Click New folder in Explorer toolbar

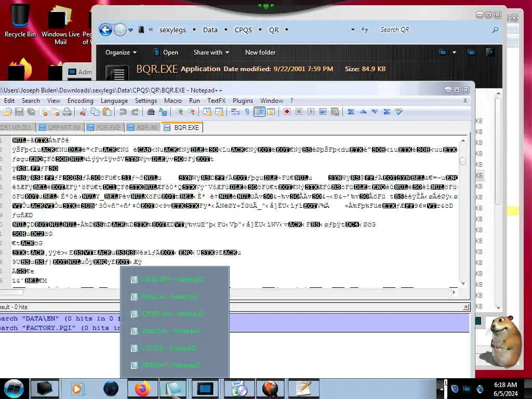coord(260,52)
